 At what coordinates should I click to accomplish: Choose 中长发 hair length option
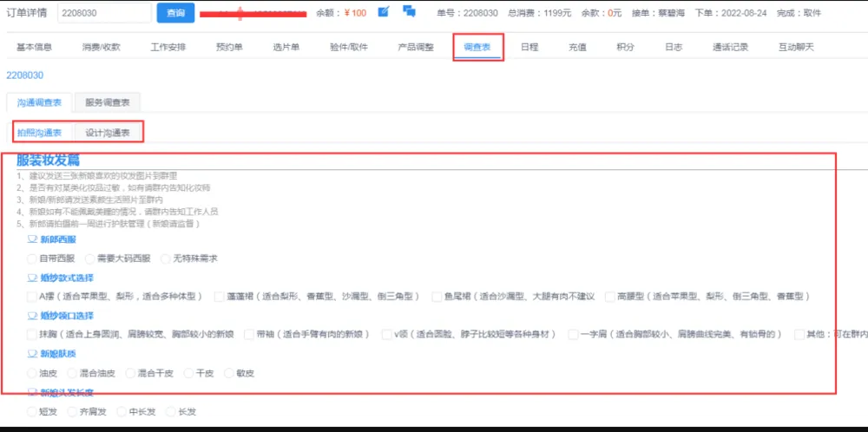pyautogui.click(x=122, y=411)
